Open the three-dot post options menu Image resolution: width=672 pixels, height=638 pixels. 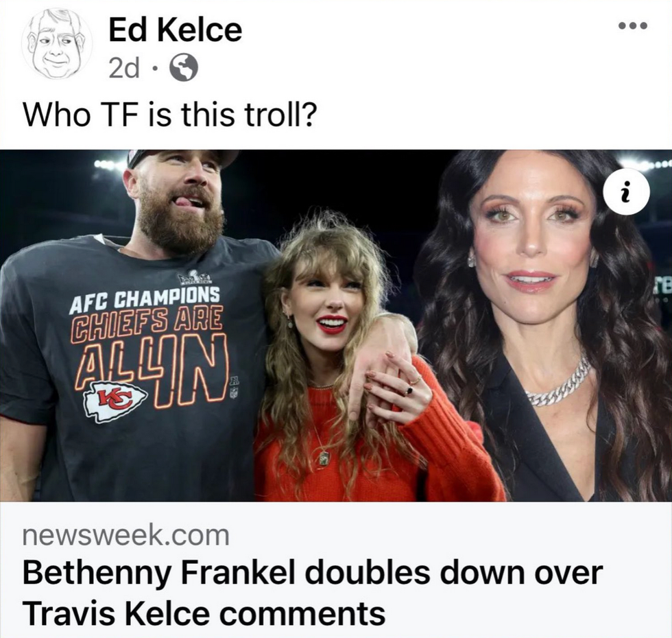(632, 26)
